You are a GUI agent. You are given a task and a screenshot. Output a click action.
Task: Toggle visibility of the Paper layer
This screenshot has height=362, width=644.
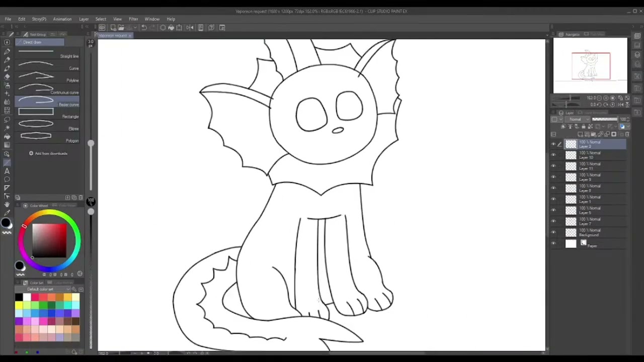[553, 244]
